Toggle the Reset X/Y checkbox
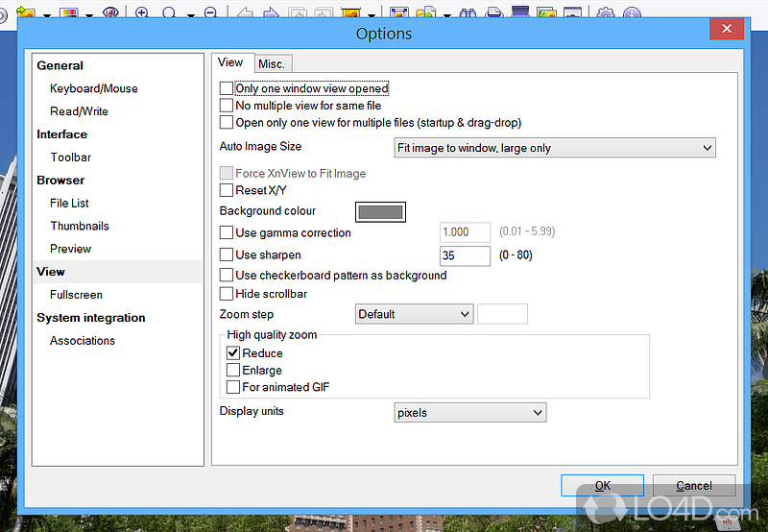768x532 pixels. (x=226, y=190)
